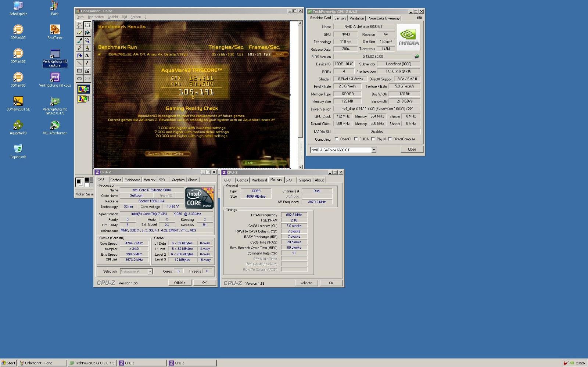Pick the black swatch in Paint palette

[x=87, y=180]
